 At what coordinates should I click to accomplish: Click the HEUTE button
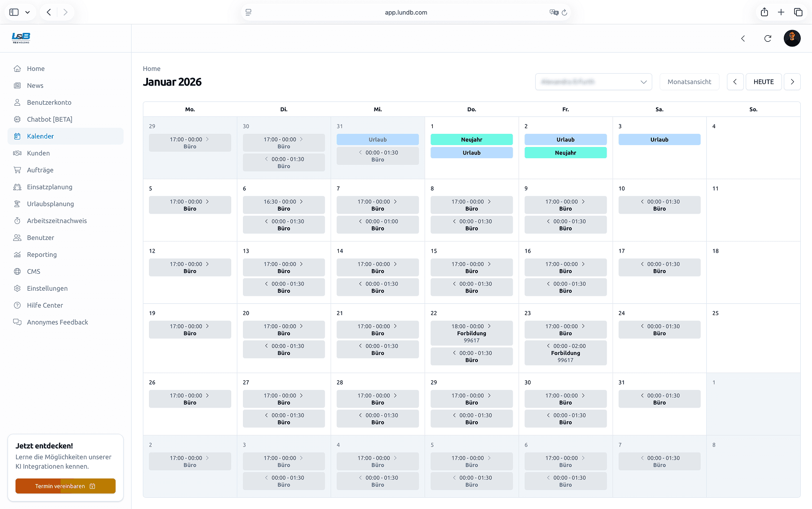click(764, 82)
